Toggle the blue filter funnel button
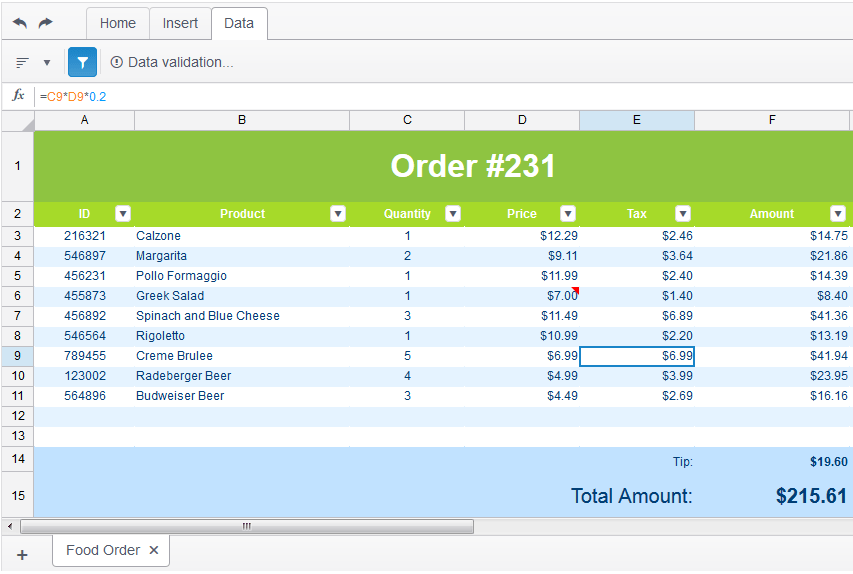Screen dimensions: 853x574 click(x=82, y=63)
